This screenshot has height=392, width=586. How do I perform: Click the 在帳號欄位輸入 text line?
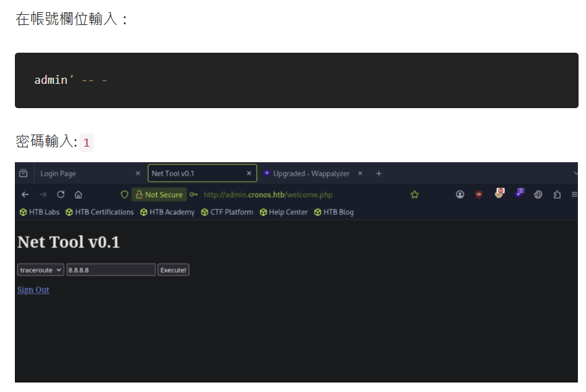(x=72, y=19)
